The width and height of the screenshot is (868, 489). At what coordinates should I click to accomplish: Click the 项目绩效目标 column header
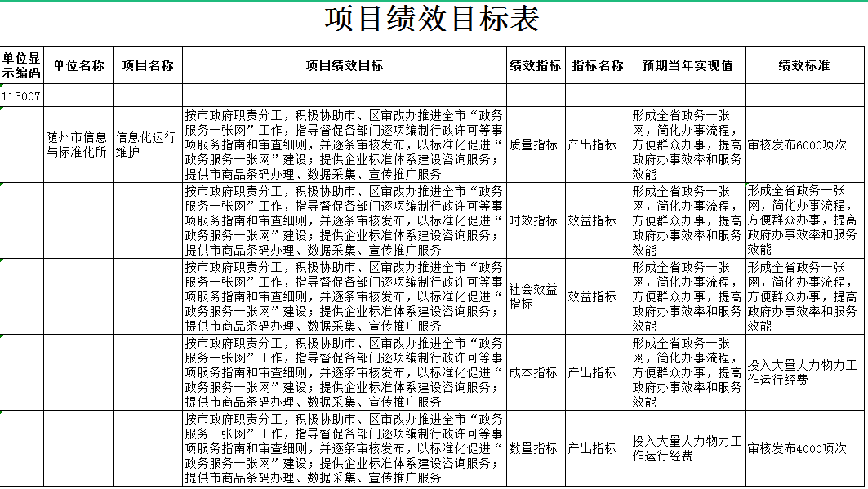[x=345, y=65]
